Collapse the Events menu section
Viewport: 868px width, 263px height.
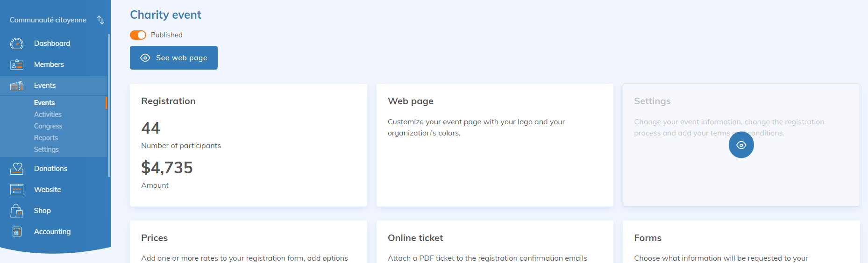click(x=45, y=85)
